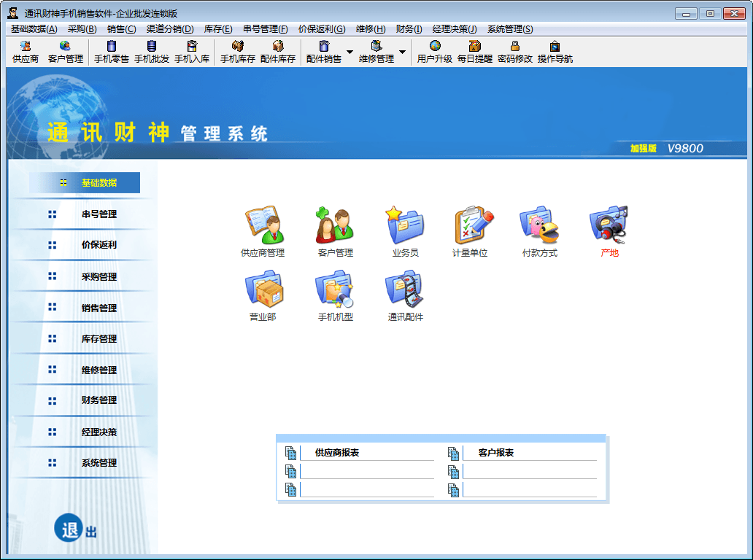Open the 供应商管理 icon in main panel
Image resolution: width=753 pixels, height=560 pixels.
(x=263, y=225)
